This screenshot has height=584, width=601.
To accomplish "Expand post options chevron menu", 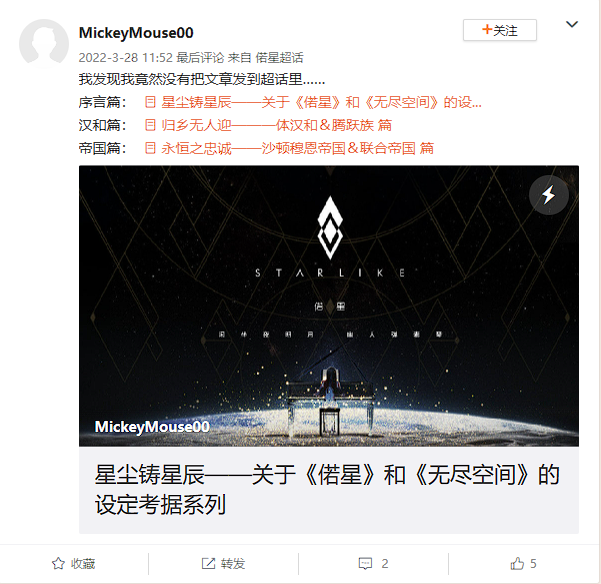I will point(572,24).
